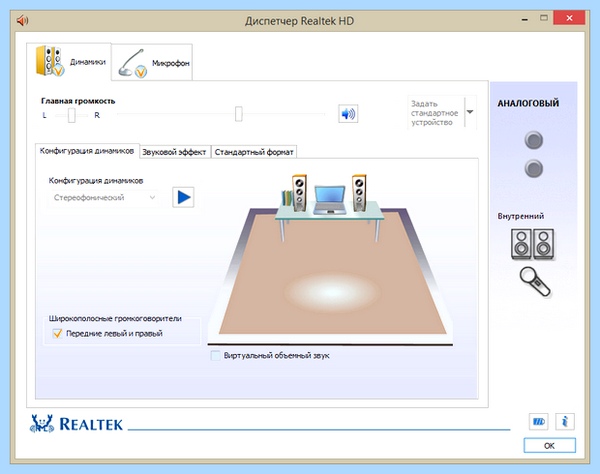This screenshot has width=600, height=474.
Task: Click the laptop image in the room
Action: [330, 199]
